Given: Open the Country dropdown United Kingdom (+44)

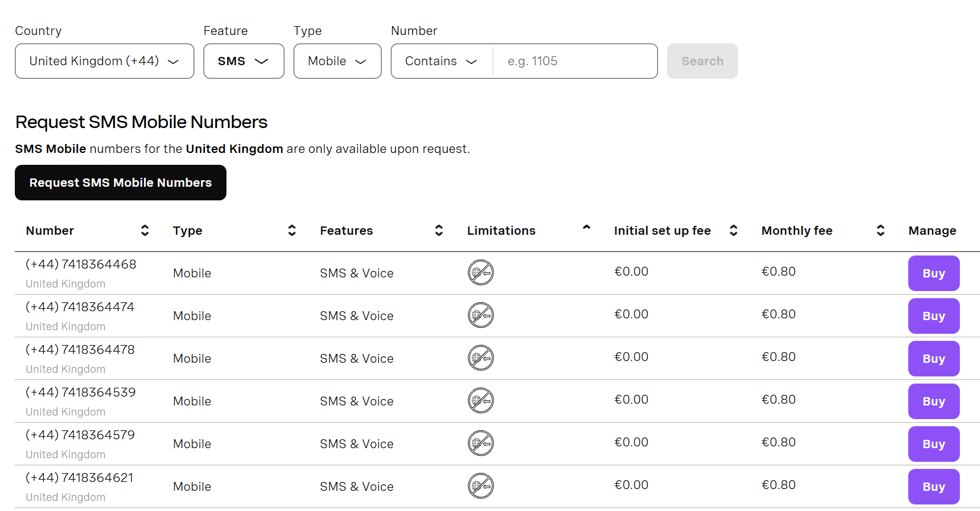Looking at the screenshot, I should [x=104, y=61].
